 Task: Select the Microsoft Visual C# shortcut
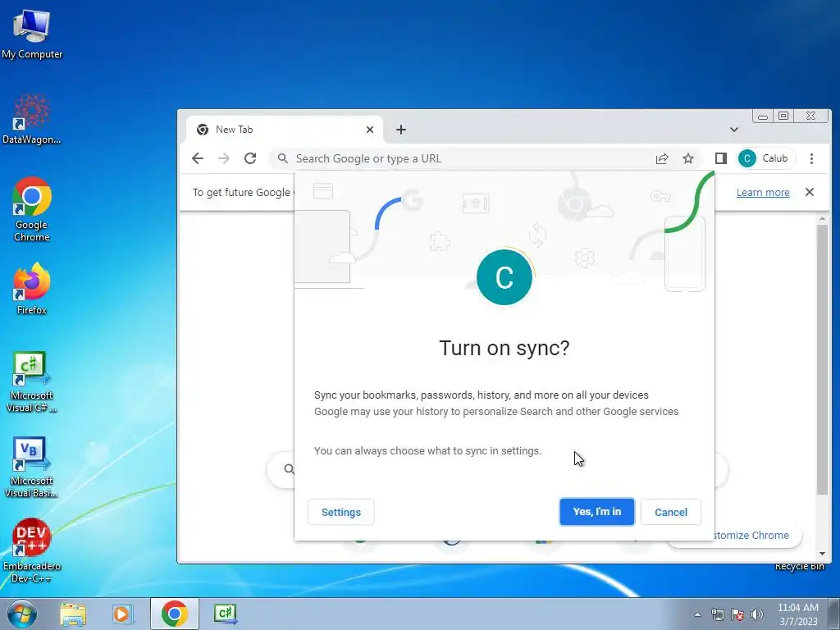tap(32, 382)
